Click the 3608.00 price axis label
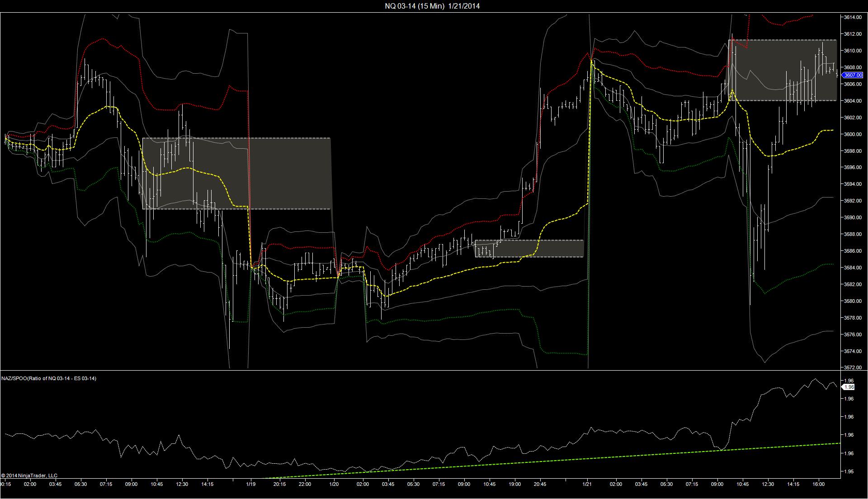The image size is (868, 499). tap(853, 67)
